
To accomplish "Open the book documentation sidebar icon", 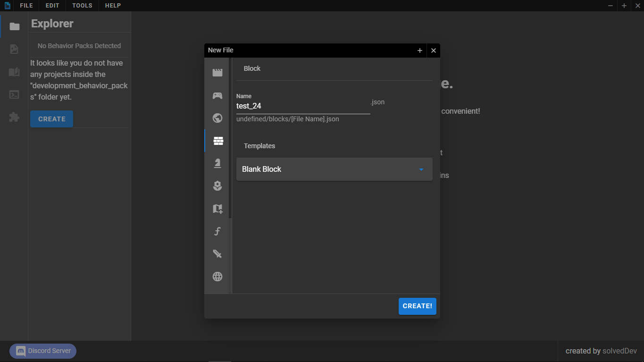I will coord(14,72).
